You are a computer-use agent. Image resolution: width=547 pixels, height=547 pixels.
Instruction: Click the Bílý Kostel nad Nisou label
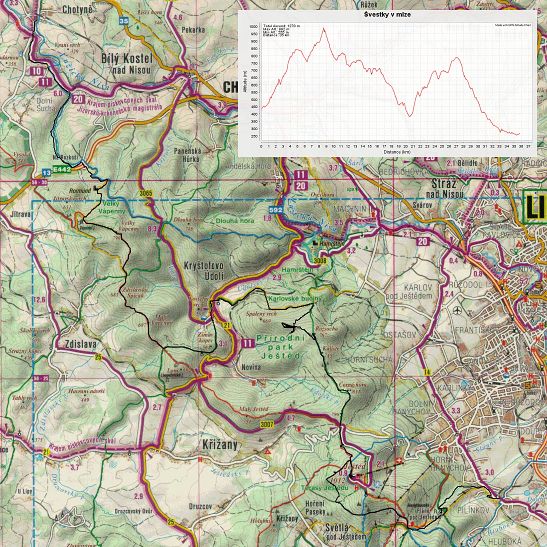tap(127, 64)
